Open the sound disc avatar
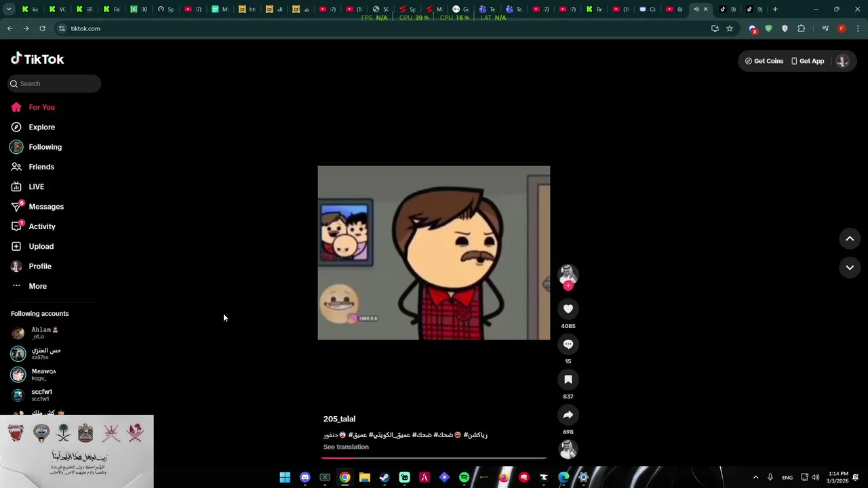 (568, 449)
